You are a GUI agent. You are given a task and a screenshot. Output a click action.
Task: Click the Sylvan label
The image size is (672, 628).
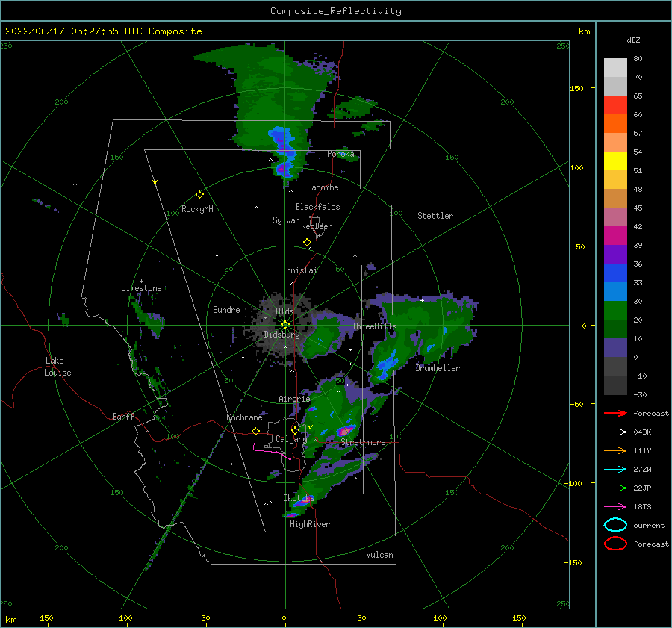point(286,220)
